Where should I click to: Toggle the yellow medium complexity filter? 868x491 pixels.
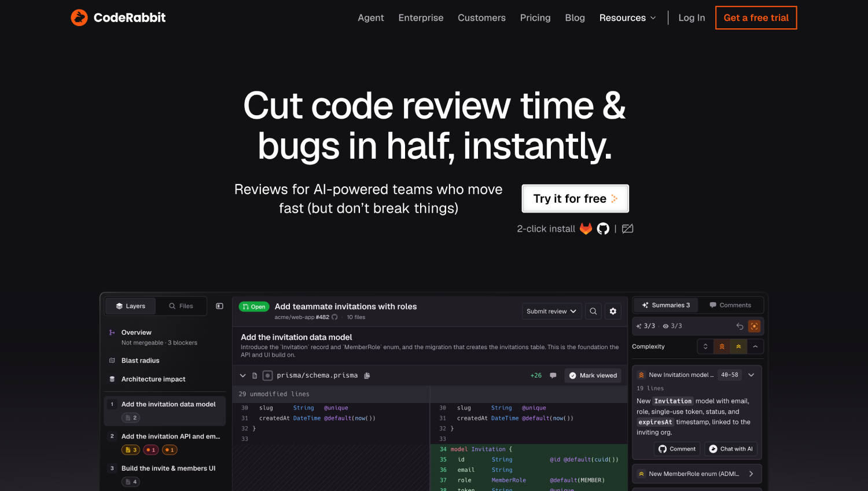(x=738, y=346)
